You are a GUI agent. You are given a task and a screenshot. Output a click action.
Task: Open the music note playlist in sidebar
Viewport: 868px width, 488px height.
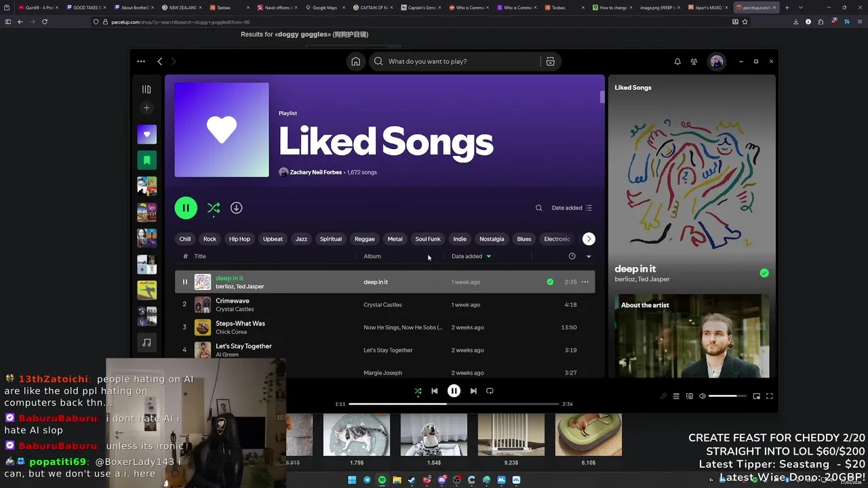[146, 343]
